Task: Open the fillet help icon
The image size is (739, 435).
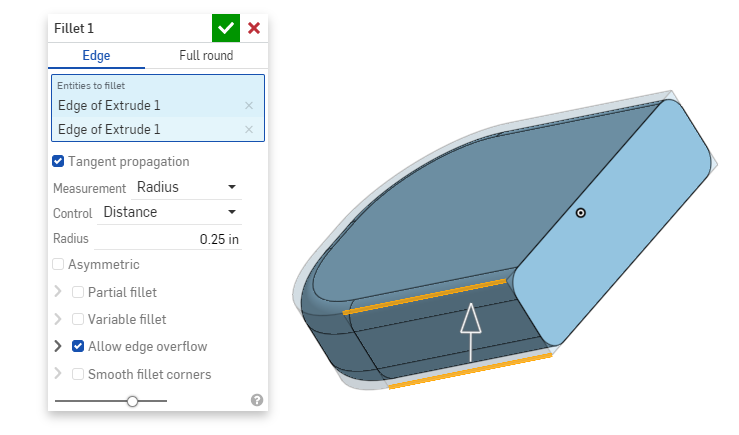Action: click(257, 400)
